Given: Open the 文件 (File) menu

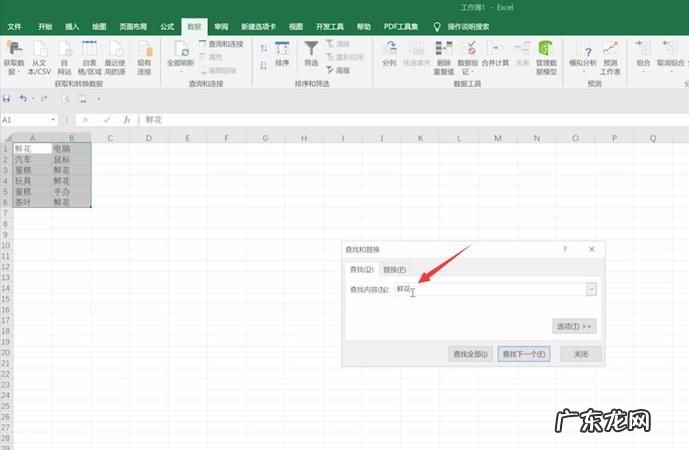Looking at the screenshot, I should click(15, 25).
